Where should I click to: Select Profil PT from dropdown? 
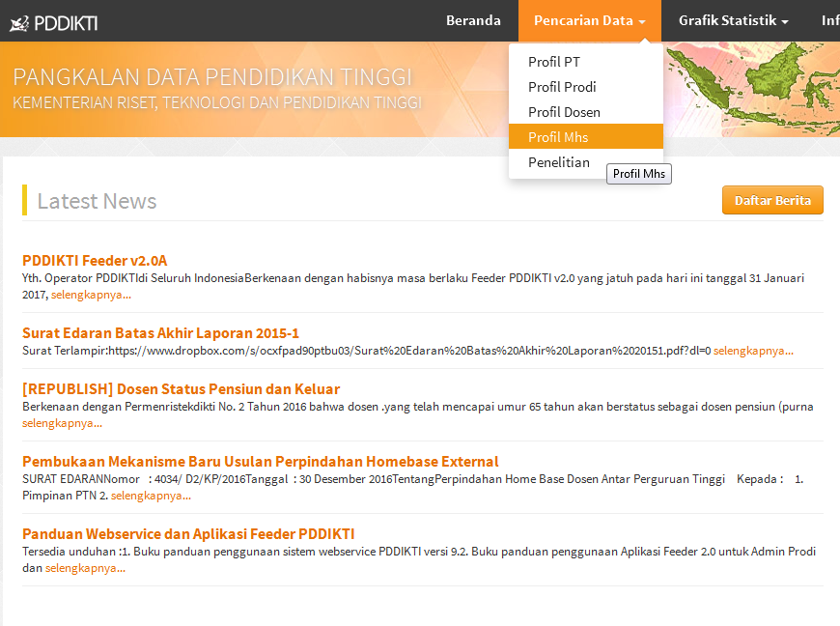pyautogui.click(x=585, y=62)
